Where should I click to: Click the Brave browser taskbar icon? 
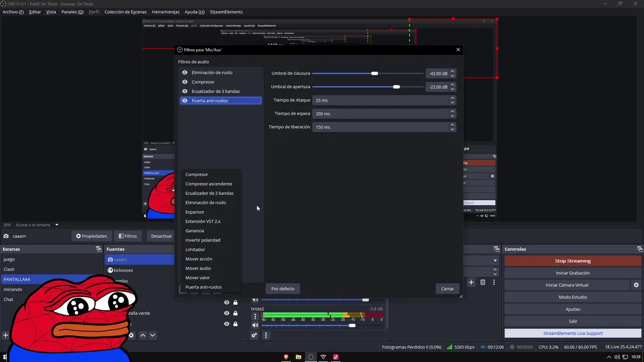(x=286, y=357)
